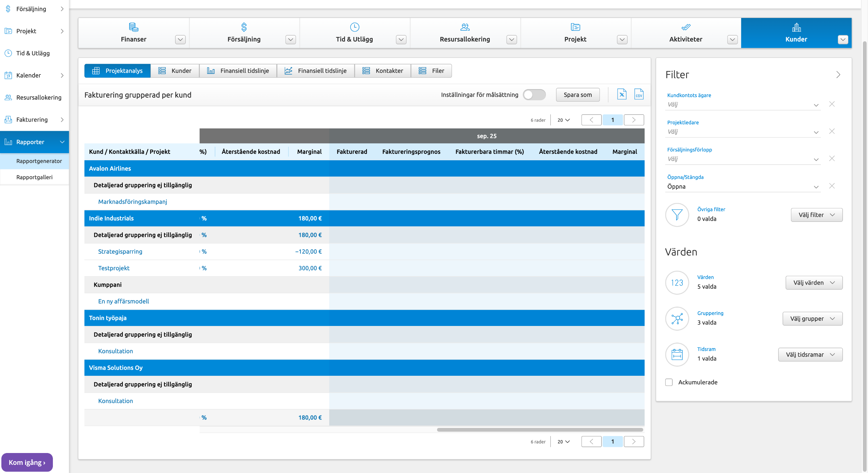The height and width of the screenshot is (473, 868).
Task: Open Kalender in the left sidebar
Action: point(28,75)
